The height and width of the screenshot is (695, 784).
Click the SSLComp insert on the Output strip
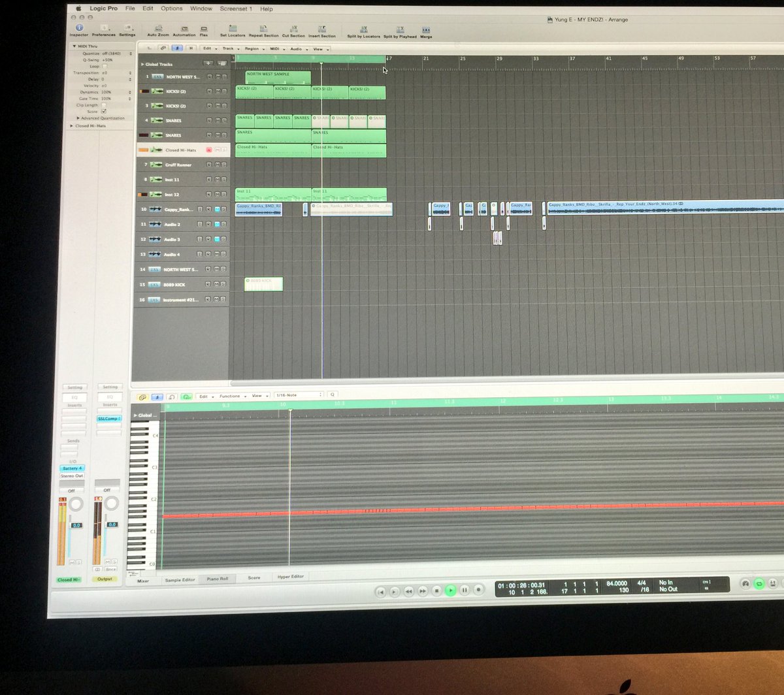click(108, 419)
